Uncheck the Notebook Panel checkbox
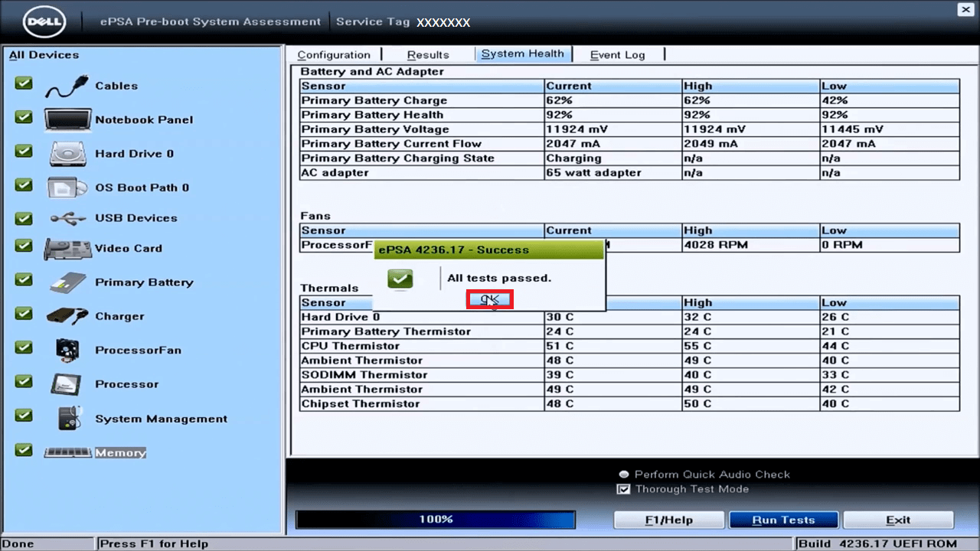 tap(24, 117)
